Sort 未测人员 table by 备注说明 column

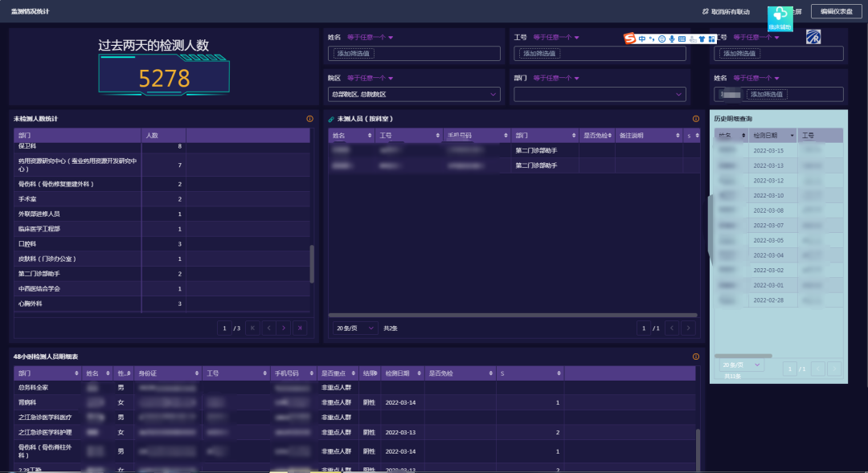click(677, 136)
